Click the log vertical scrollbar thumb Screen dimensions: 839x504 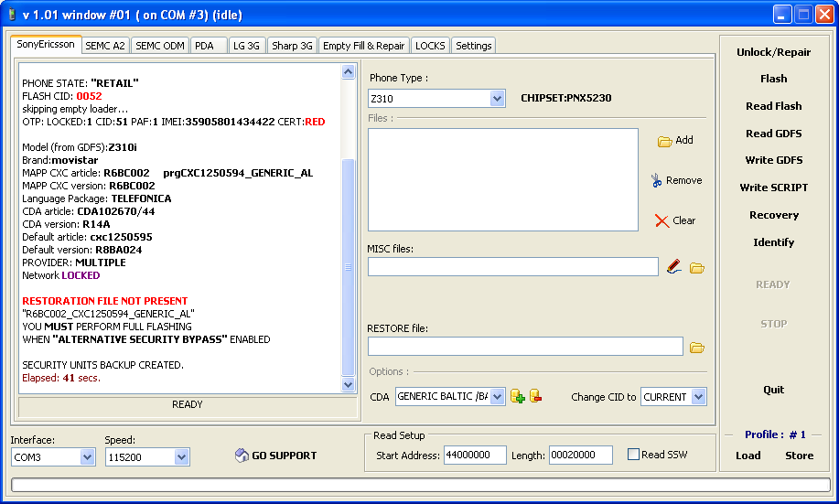[x=349, y=267]
